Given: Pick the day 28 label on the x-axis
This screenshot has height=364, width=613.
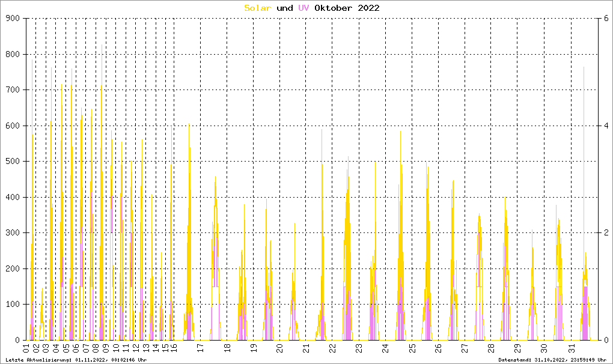Looking at the screenshot, I should click(x=491, y=348).
